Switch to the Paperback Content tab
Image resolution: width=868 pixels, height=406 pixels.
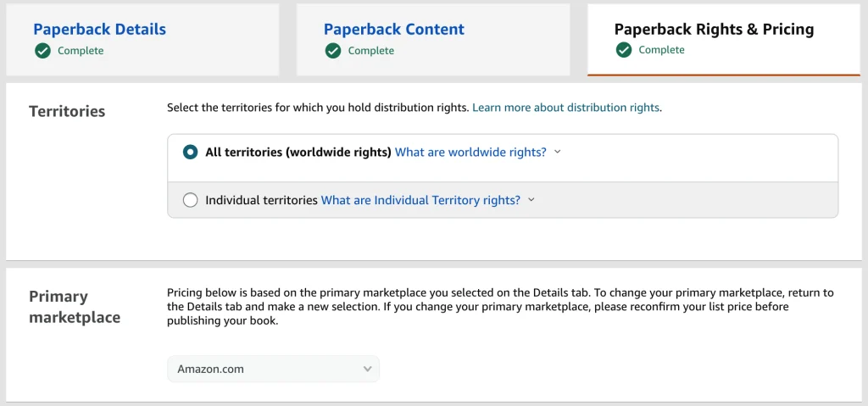[x=433, y=39]
